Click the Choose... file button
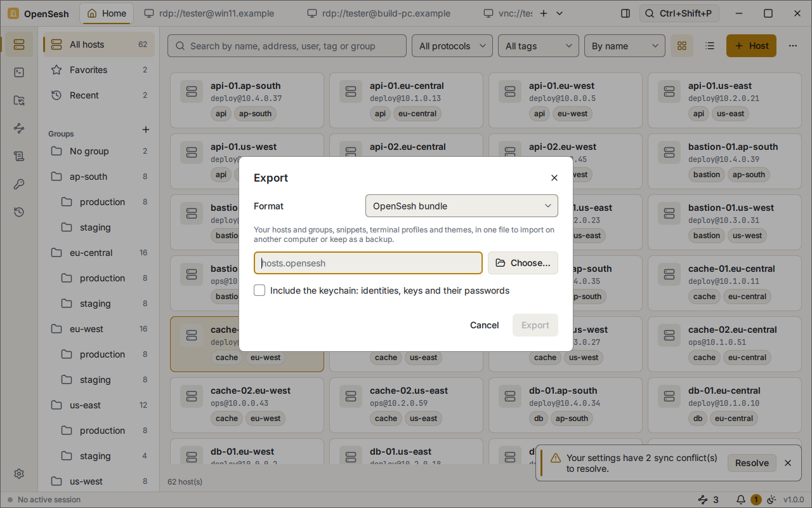Viewport: 812px width, 508px height. [x=523, y=263]
